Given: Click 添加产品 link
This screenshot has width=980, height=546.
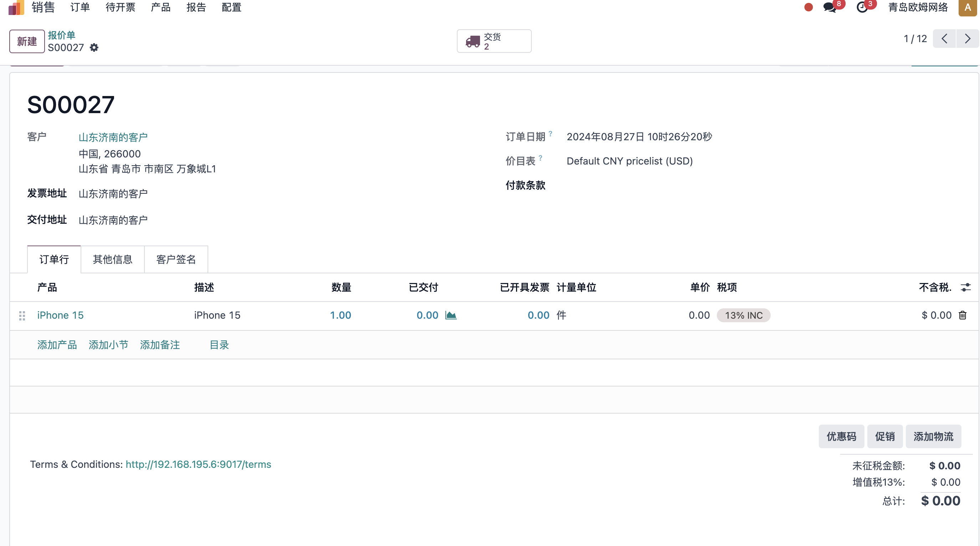Looking at the screenshot, I should click(x=57, y=345).
